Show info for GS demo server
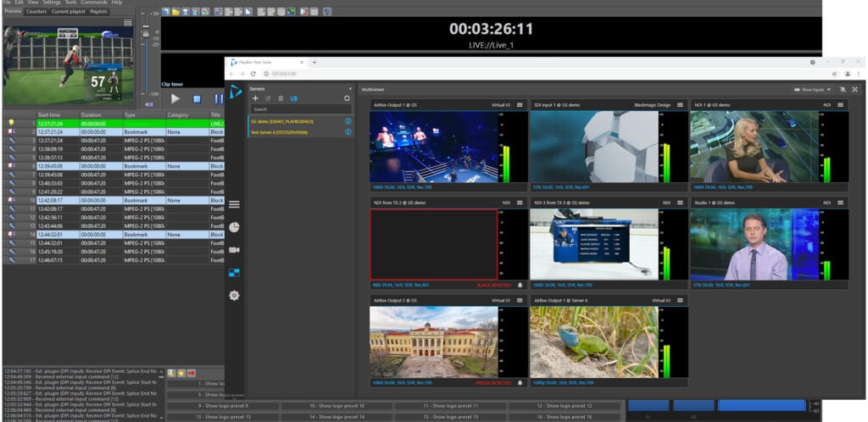 [x=348, y=121]
